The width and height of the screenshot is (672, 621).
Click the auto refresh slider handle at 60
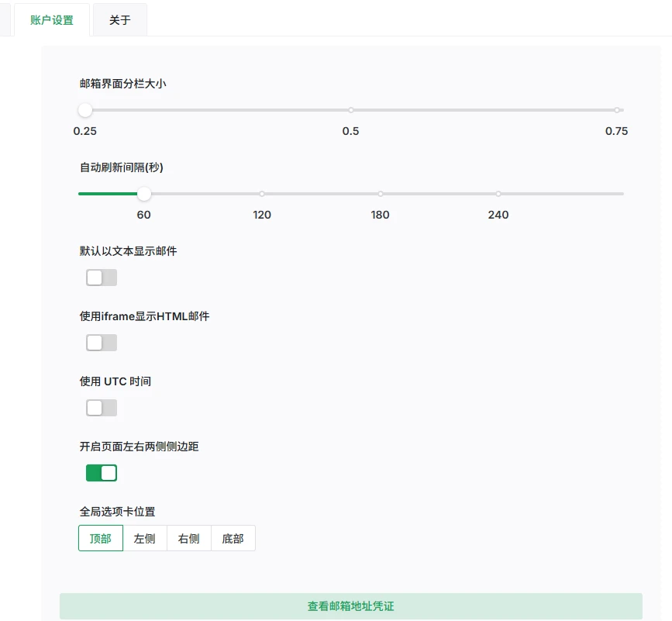tap(144, 194)
